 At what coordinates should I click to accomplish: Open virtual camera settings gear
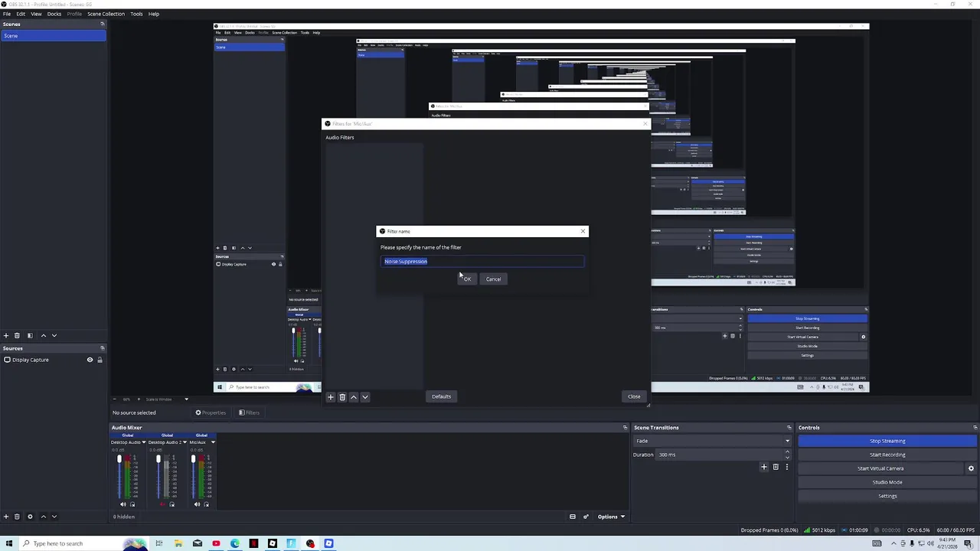pyautogui.click(x=971, y=468)
